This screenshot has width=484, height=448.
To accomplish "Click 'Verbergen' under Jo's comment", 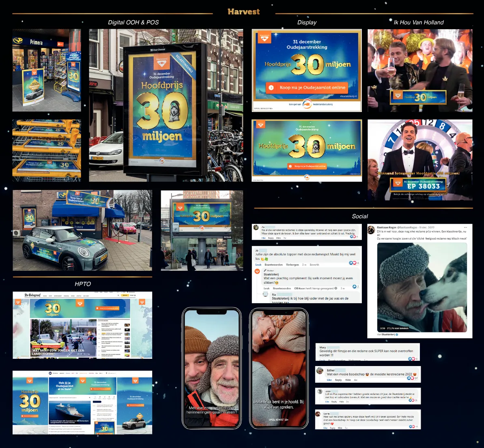I will tap(293, 265).
